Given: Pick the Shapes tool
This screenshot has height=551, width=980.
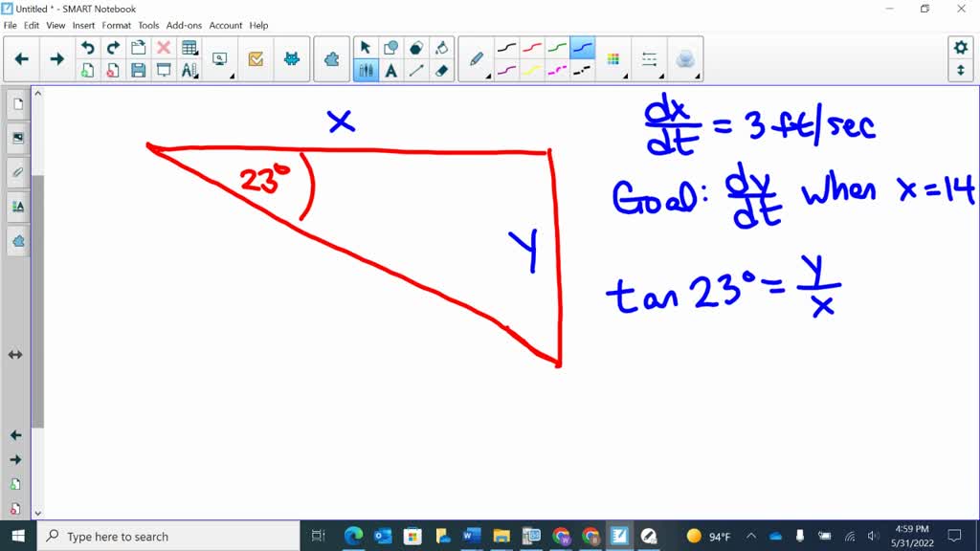Looking at the screenshot, I should point(390,48).
